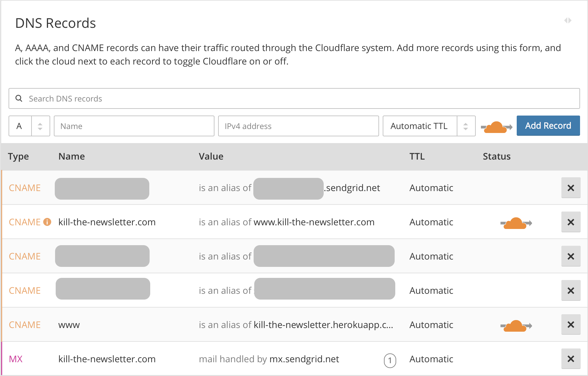
Task: Click the orange info icon beside CNAME
Action: point(47,222)
